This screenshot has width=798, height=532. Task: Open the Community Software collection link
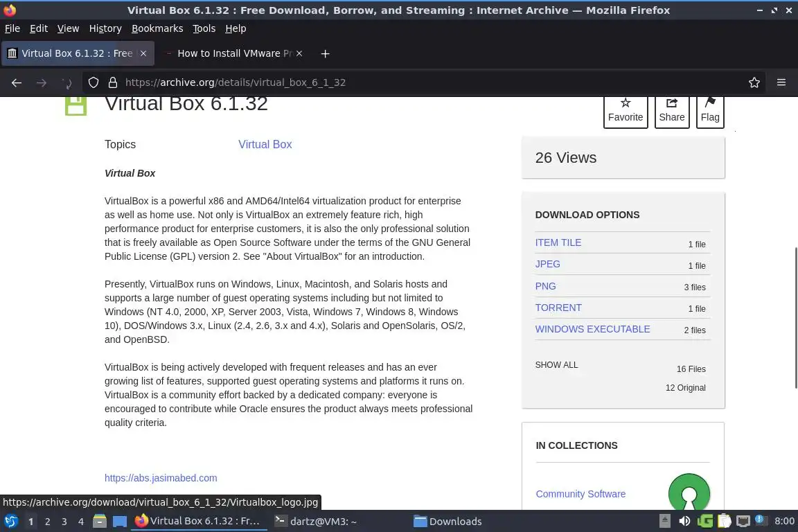pos(580,494)
